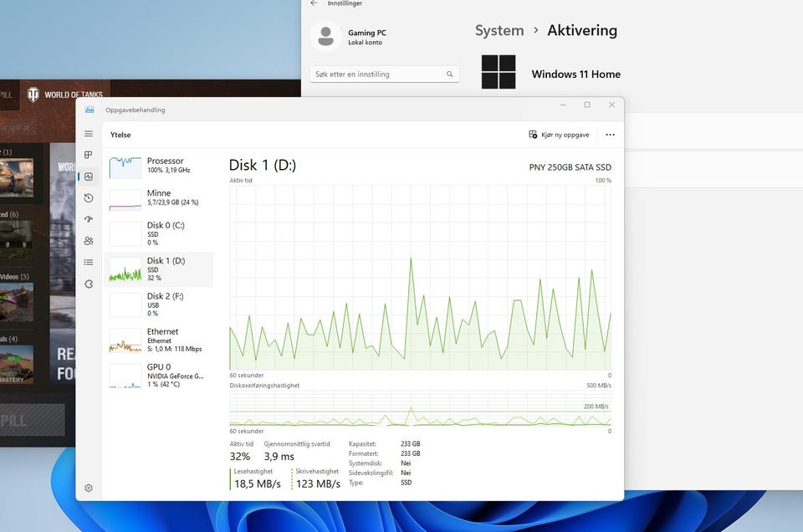Select Prosessor in performance list

[158, 167]
